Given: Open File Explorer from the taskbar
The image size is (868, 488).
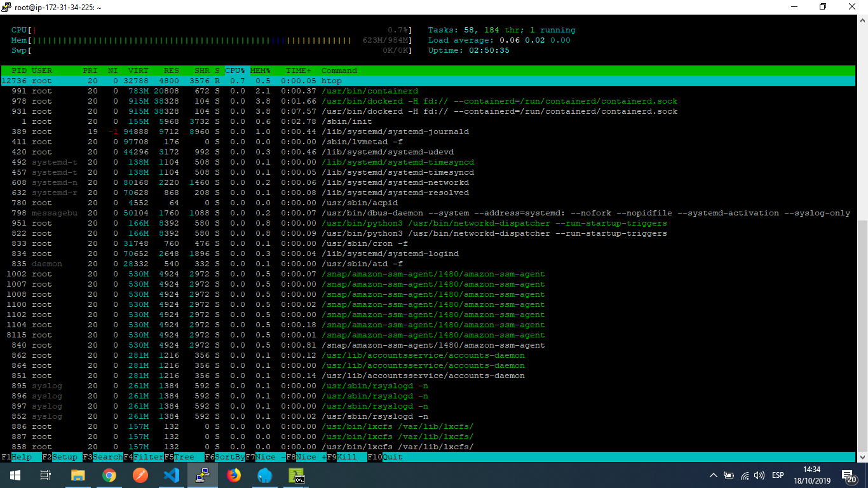Looking at the screenshot, I should click(78, 475).
